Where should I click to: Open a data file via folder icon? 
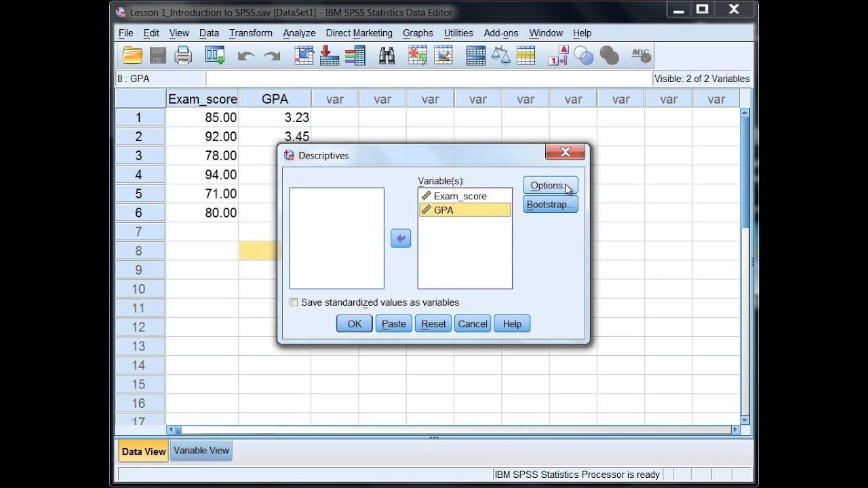point(132,56)
